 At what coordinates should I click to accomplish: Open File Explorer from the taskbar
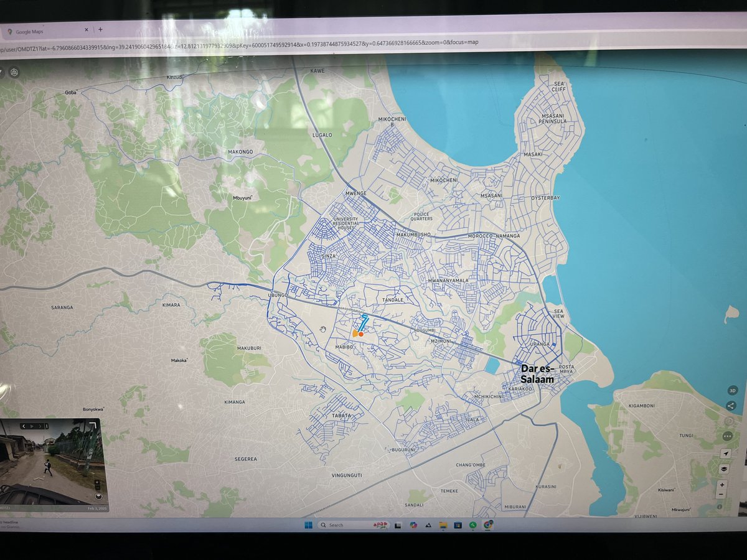[443, 525]
